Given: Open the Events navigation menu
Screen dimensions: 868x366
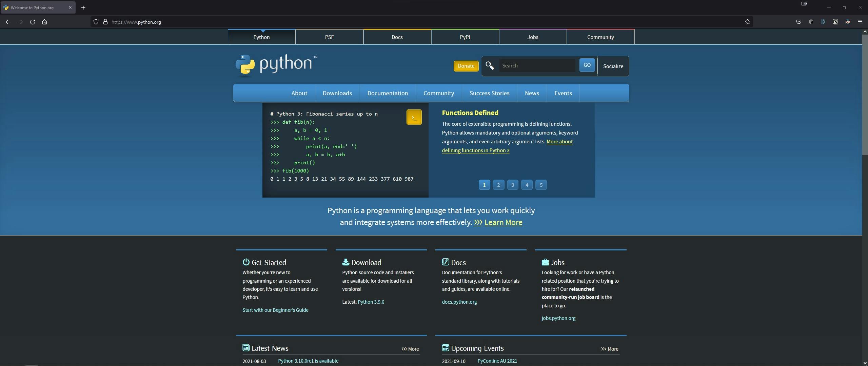Looking at the screenshot, I should tap(563, 93).
